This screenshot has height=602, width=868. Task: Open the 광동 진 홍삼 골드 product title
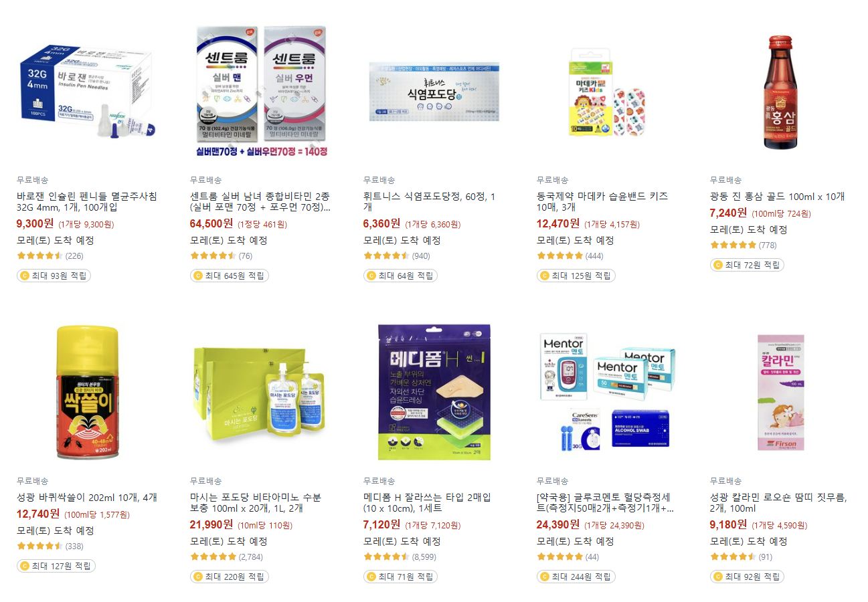(x=777, y=197)
